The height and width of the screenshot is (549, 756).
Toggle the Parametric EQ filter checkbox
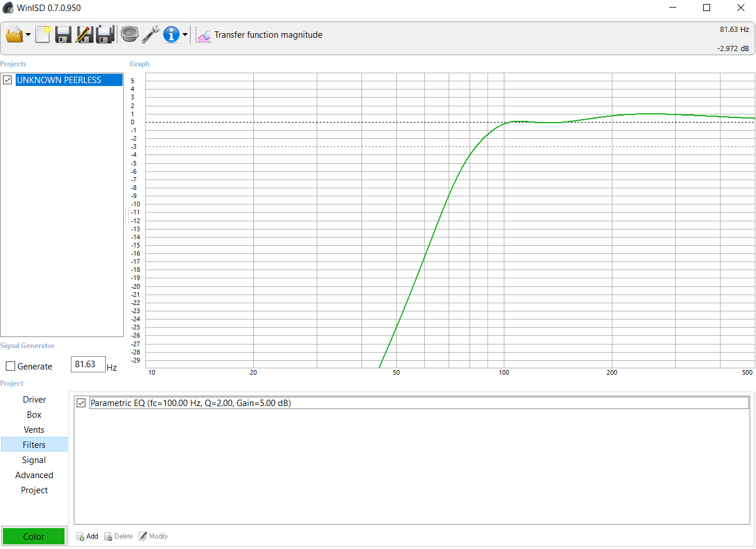81,403
